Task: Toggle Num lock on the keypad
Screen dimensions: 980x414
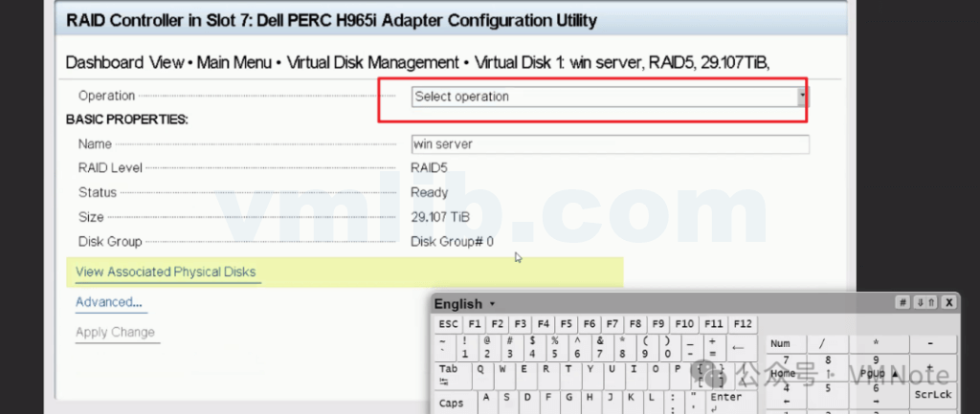Action: tap(780, 343)
